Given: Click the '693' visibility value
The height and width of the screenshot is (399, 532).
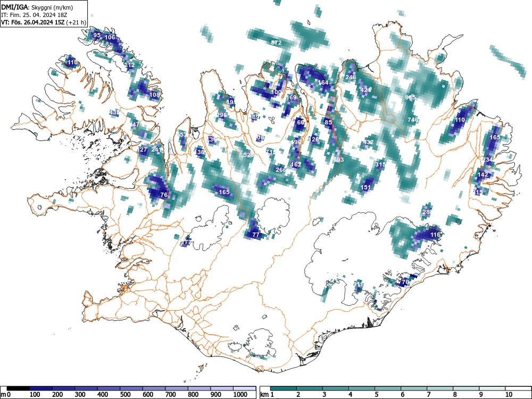Looking at the screenshot, I should point(338,160).
